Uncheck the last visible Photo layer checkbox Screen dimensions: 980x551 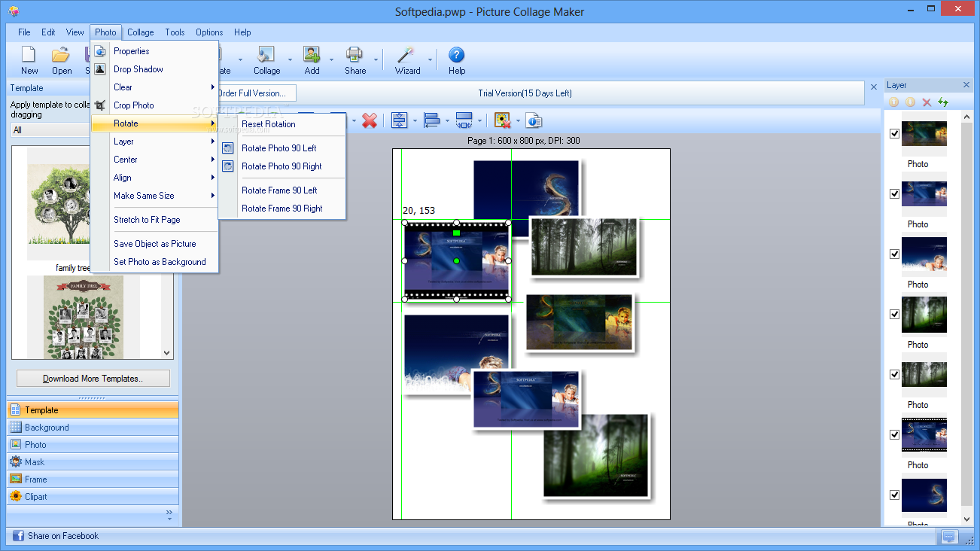894,495
